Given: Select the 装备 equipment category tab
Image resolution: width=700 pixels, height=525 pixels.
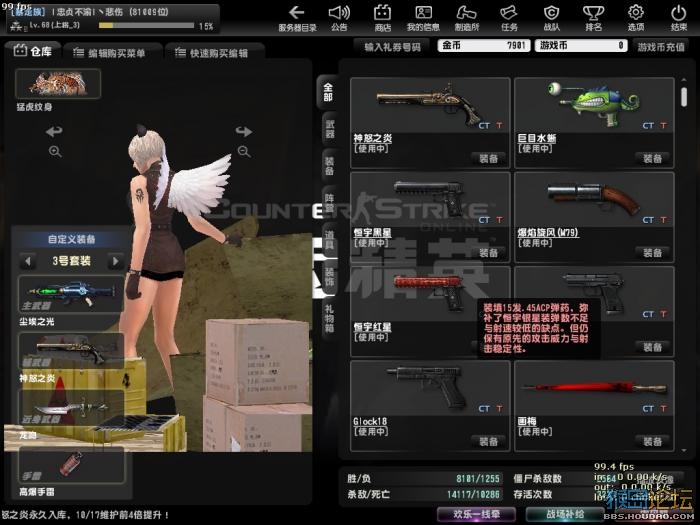Looking at the screenshot, I should [x=329, y=166].
